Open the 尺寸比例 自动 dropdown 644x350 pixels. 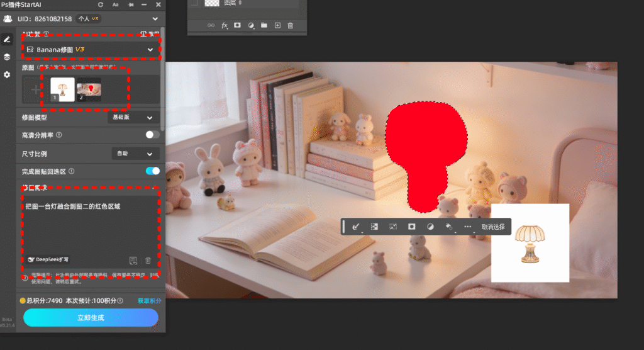point(135,154)
